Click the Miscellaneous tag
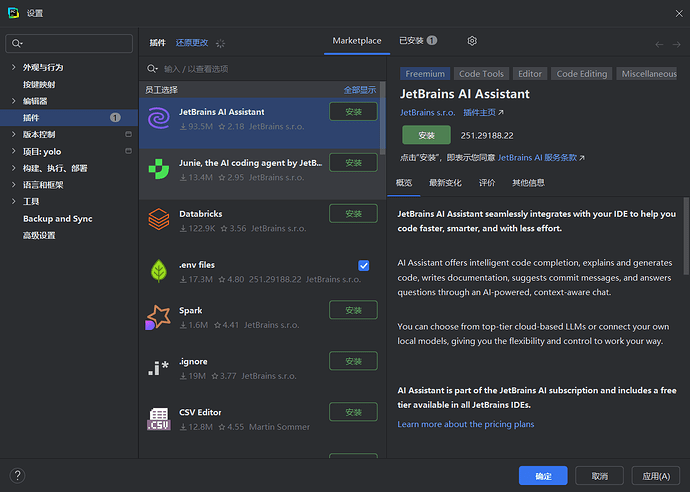Viewport: 690px width, 492px height. (647, 73)
